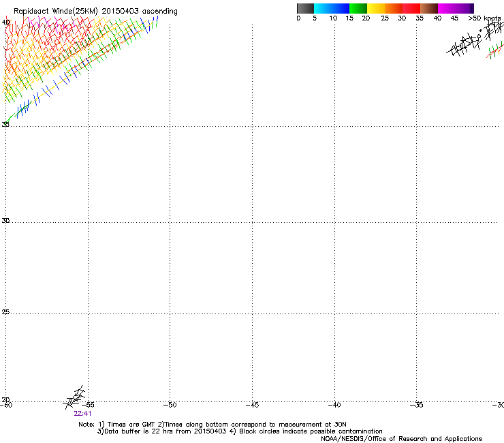Click the longitude label -50
Image resolution: width=504 pixels, height=443 pixels.
coord(170,405)
